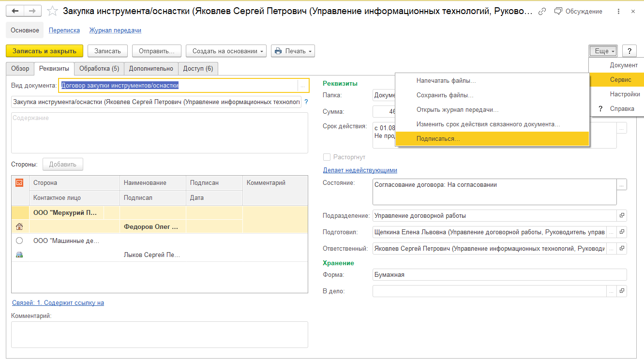Select Открыть журнал передачи... menu entry
Screen dimensions: 644x362
click(x=492, y=110)
